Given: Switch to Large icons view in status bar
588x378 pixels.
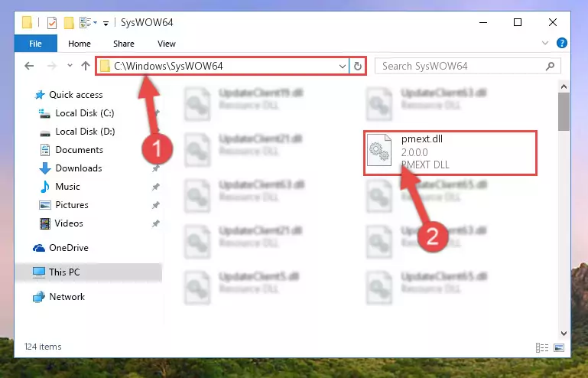Looking at the screenshot, I should point(559,348).
